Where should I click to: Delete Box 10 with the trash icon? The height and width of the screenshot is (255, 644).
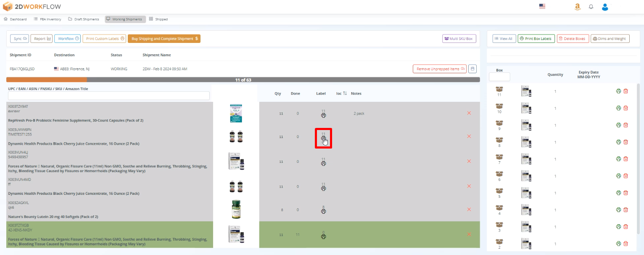626,108
